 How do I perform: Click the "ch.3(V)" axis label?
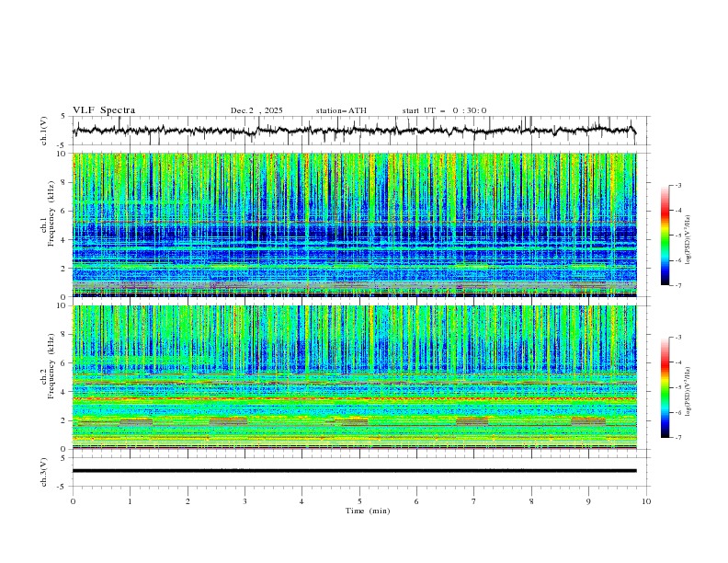(x=44, y=472)
